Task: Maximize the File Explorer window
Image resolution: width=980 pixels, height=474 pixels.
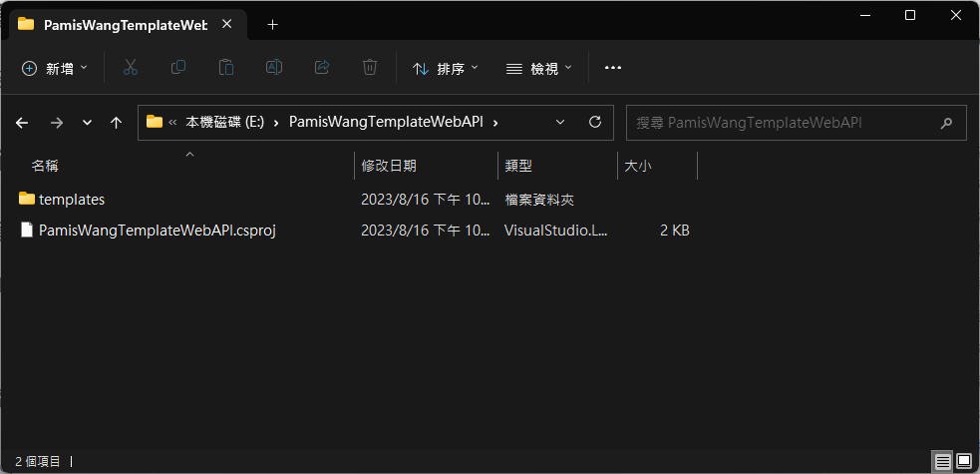Action: tap(910, 15)
